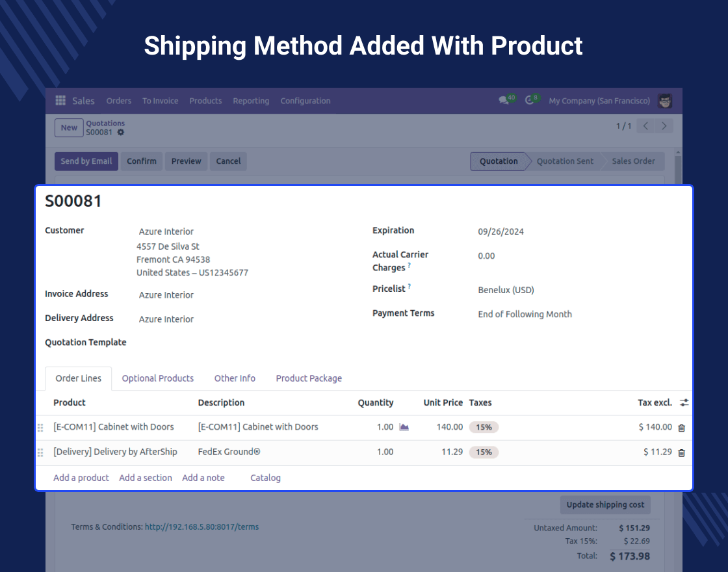Screen dimensions: 728x572
Task: Click the 15% tax tag on Cabinet row
Action: point(484,427)
